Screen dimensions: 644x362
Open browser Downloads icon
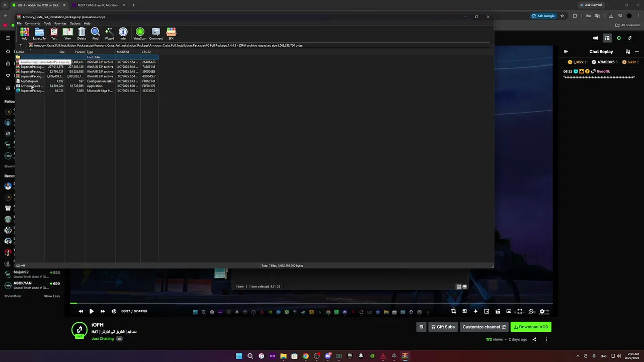(x=611, y=16)
